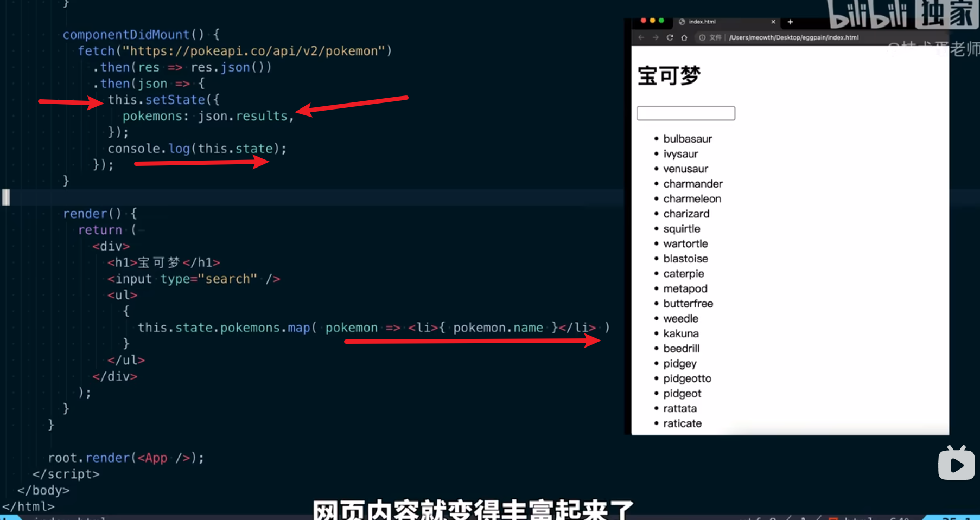980x520 pixels.
Task: Click the render() method line
Action: [x=100, y=214]
